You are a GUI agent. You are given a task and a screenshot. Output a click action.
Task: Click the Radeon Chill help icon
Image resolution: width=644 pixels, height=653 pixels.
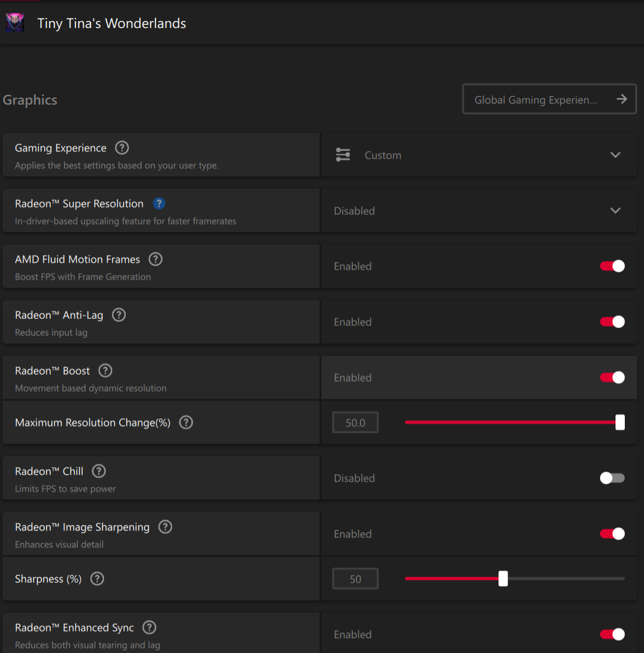99,471
